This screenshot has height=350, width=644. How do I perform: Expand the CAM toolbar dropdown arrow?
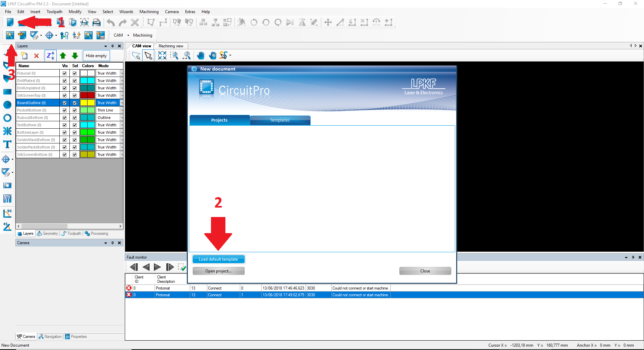[128, 35]
